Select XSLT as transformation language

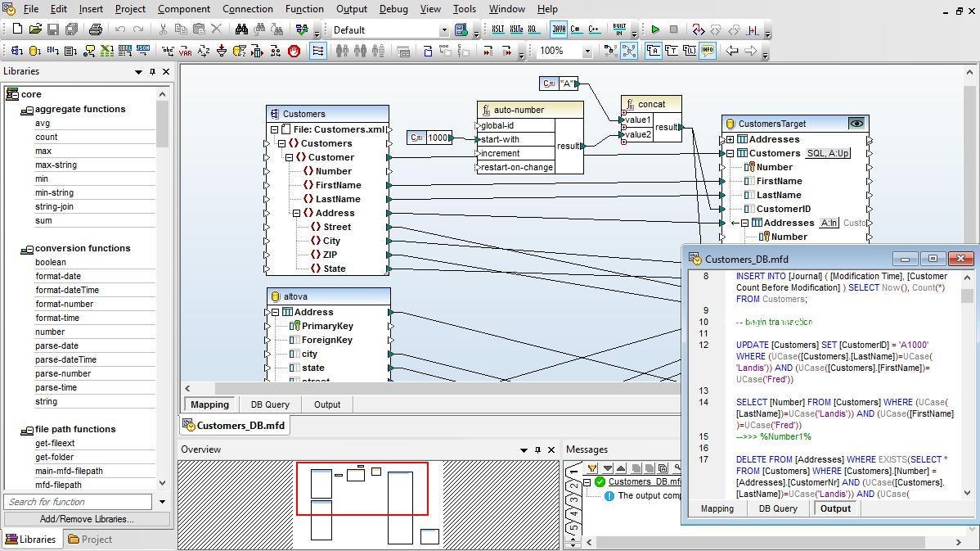pos(498,29)
